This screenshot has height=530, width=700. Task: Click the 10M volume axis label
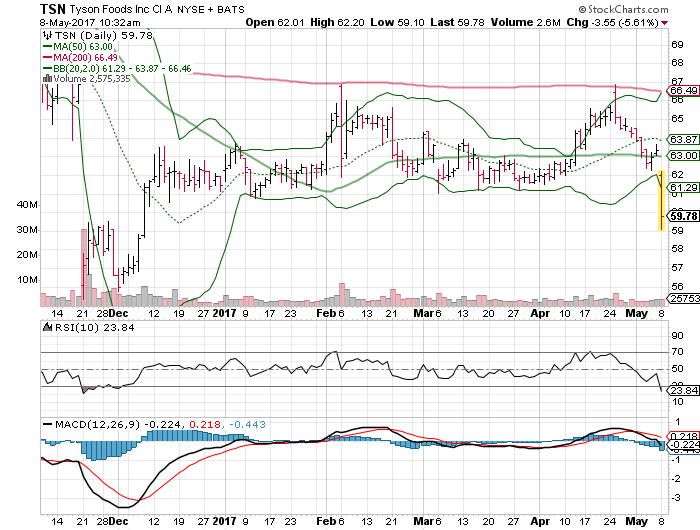pyautogui.click(x=26, y=280)
